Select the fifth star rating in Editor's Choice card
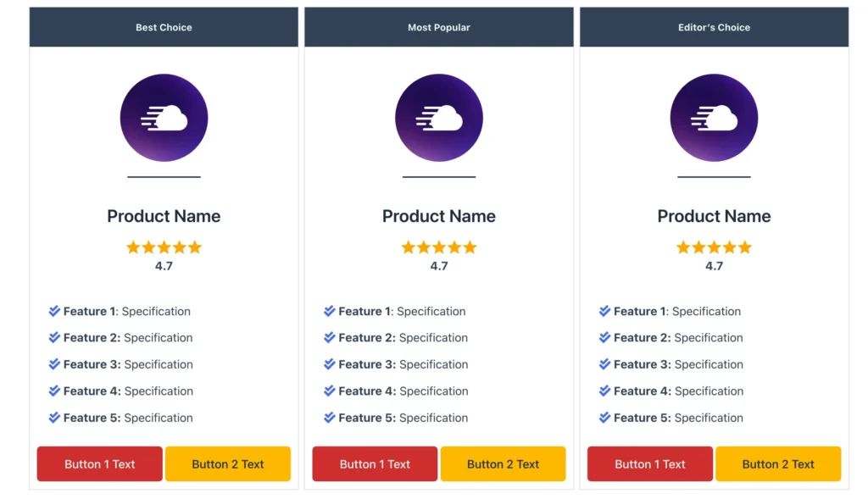 coord(745,247)
